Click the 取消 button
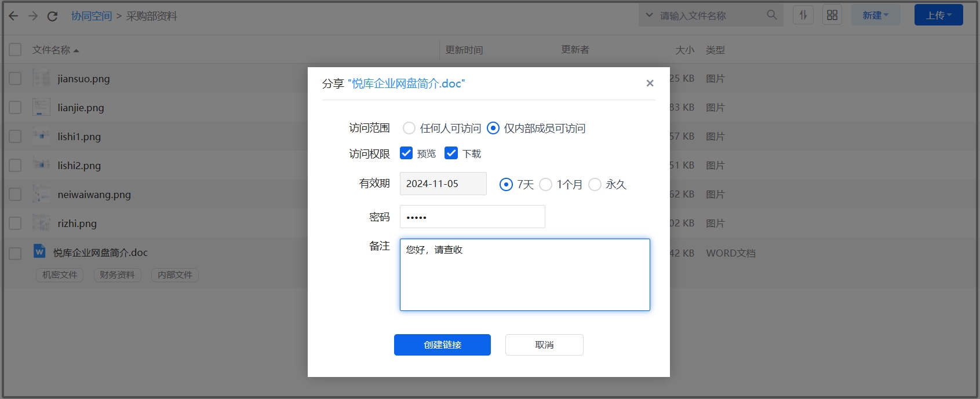The image size is (980, 399). [x=544, y=345]
